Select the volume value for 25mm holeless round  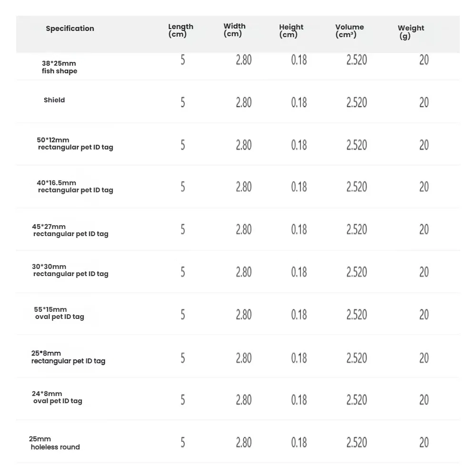tap(357, 443)
